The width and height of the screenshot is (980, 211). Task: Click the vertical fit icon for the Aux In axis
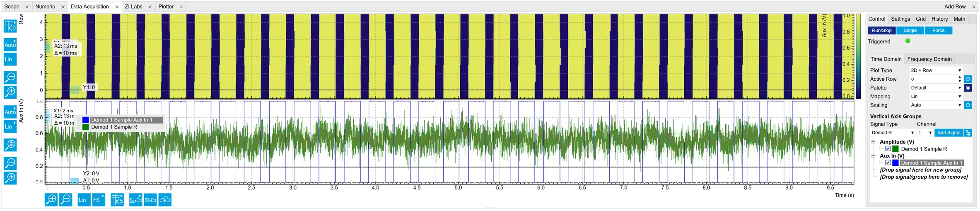(10, 145)
